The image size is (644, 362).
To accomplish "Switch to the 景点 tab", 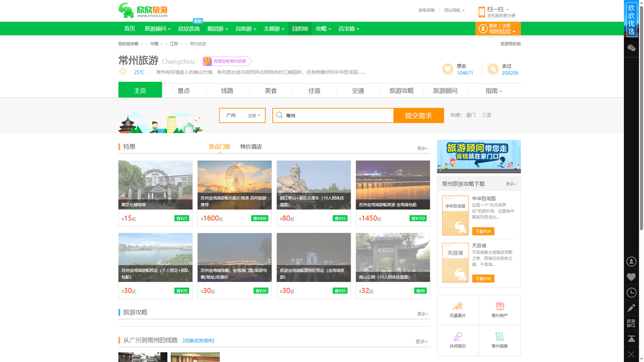I will (x=184, y=91).
